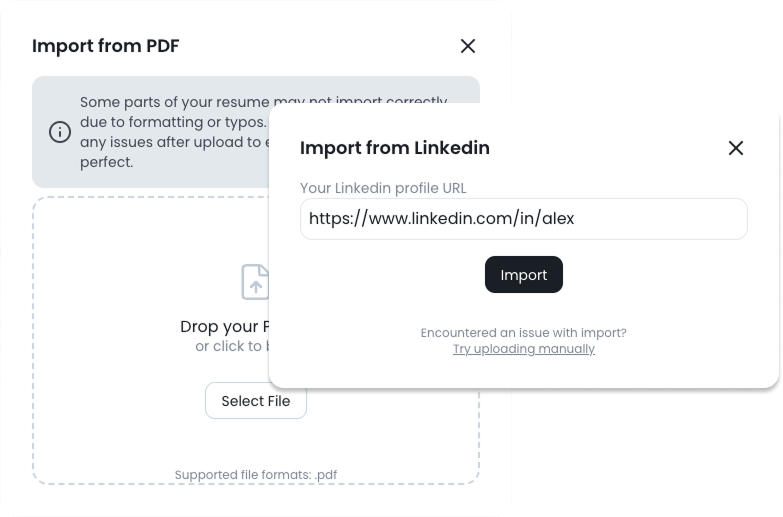Click the dark Import button
Viewport: 783px width, 517px height.
524,275
